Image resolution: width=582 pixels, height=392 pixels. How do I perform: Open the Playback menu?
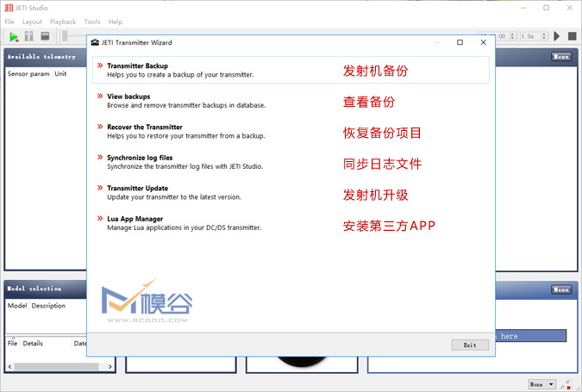pyautogui.click(x=63, y=22)
